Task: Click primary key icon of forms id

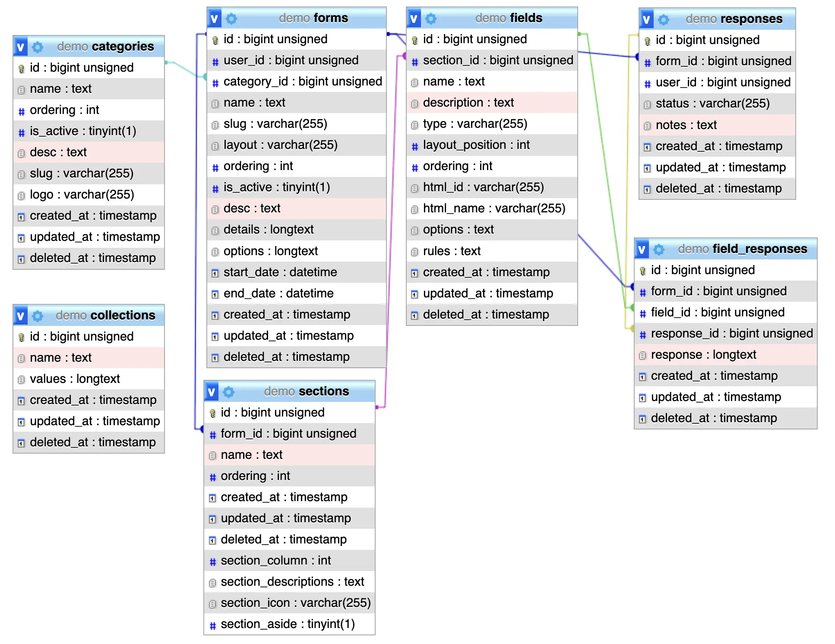Action: pyautogui.click(x=215, y=40)
